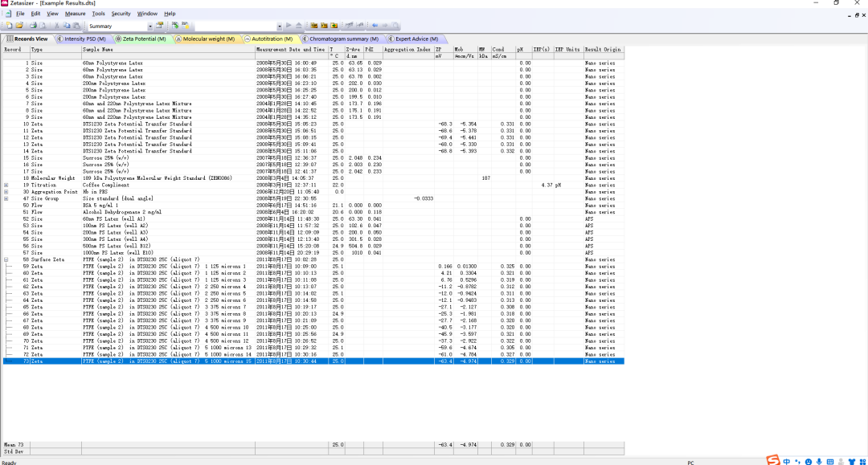Switch to the Zeta Potential (M) tab
This screenshot has width=868, height=465.
click(x=141, y=39)
